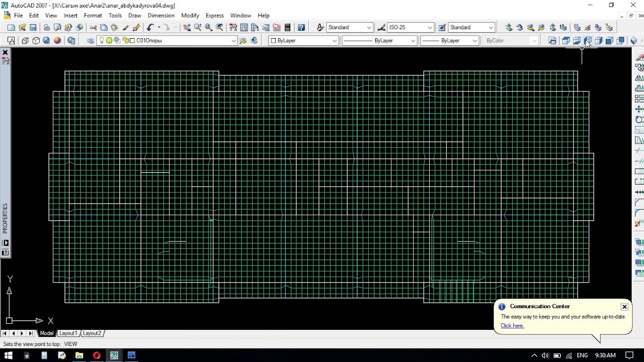Open the File menu
Screen dimensions: 644x362
pos(18,16)
